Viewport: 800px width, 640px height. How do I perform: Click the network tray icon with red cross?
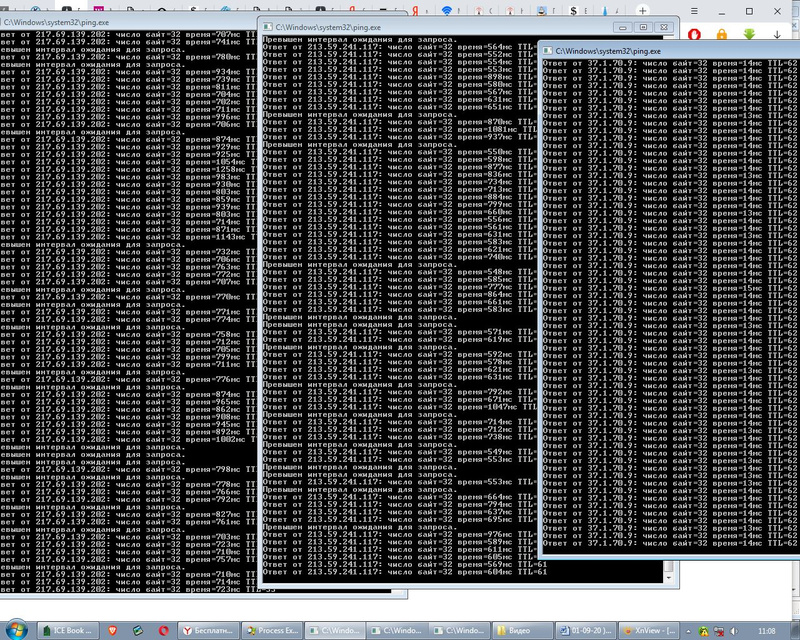[x=719, y=631]
